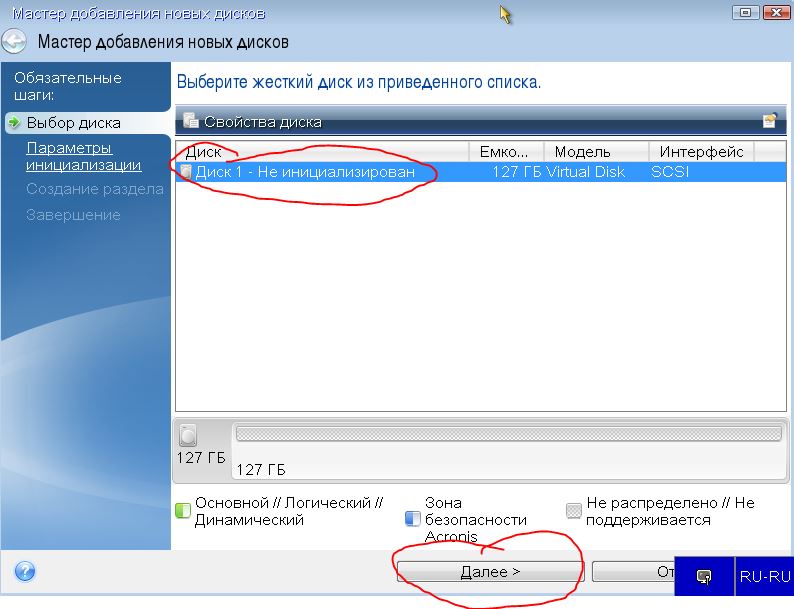Screen dimensions: 794x609
Task: Click the round back arrow icon
Action: [15, 42]
